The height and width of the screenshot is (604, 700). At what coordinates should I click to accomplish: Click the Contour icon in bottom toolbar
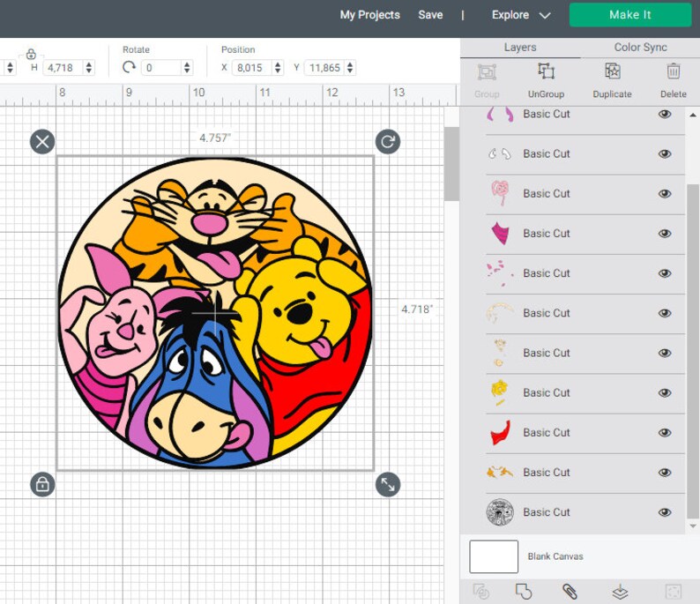click(x=674, y=592)
